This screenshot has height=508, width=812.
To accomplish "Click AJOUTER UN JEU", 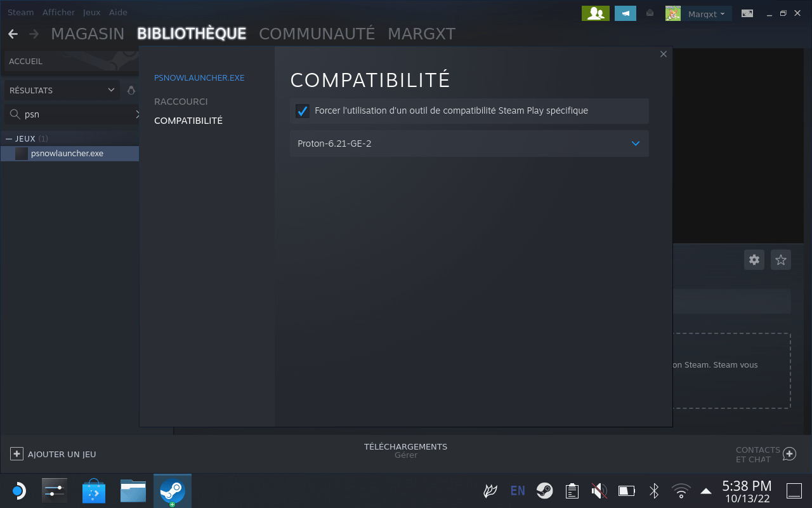I will click(x=53, y=454).
